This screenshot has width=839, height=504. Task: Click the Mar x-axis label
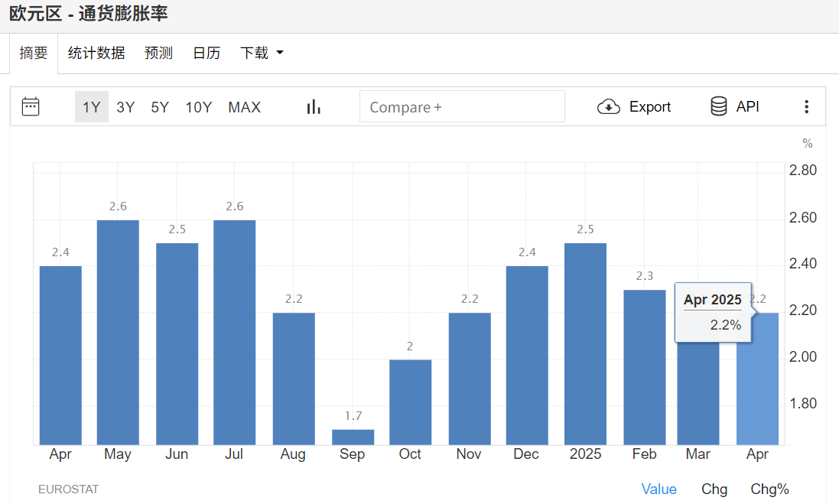tap(698, 454)
